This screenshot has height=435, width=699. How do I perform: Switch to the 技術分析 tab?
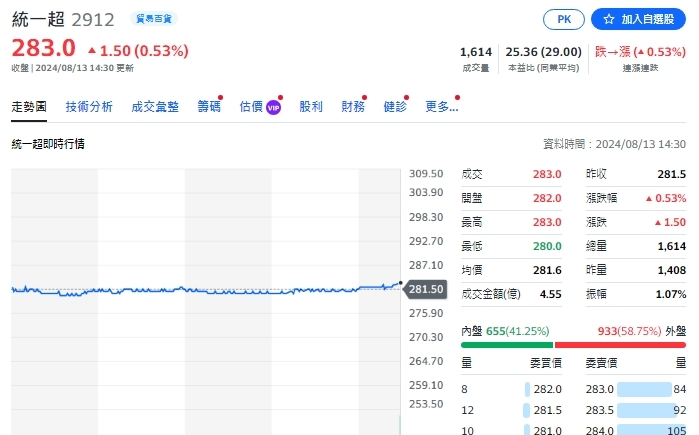point(89,107)
